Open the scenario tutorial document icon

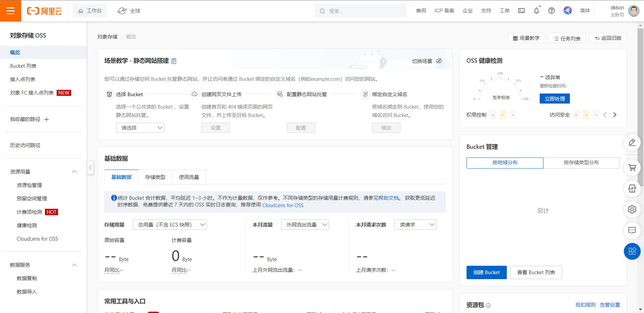click(x=174, y=61)
